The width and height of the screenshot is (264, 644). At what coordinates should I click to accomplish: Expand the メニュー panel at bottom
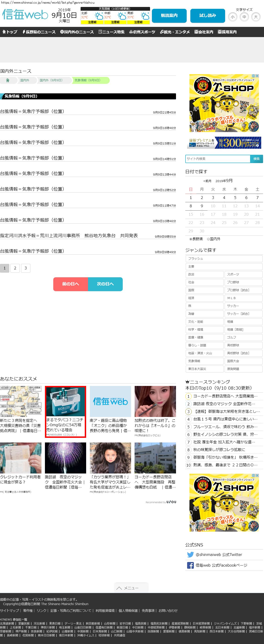pyautogui.click(x=131, y=588)
